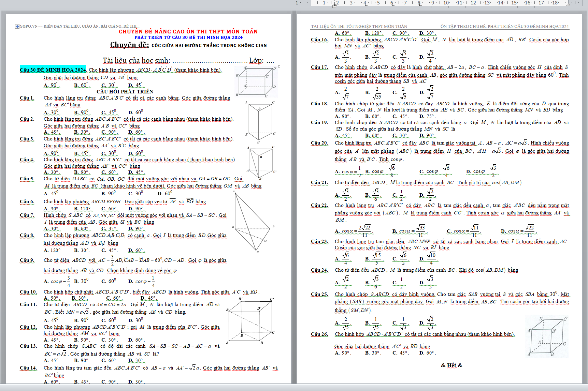This screenshot has height=391, width=588.
Task: Click the 'Câu 17.' question label
Action: pos(319,67)
